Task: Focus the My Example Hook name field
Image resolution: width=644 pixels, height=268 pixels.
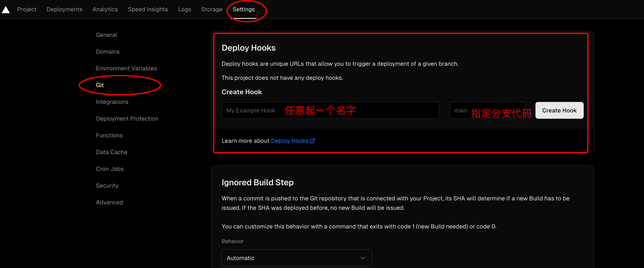Action: 330,110
